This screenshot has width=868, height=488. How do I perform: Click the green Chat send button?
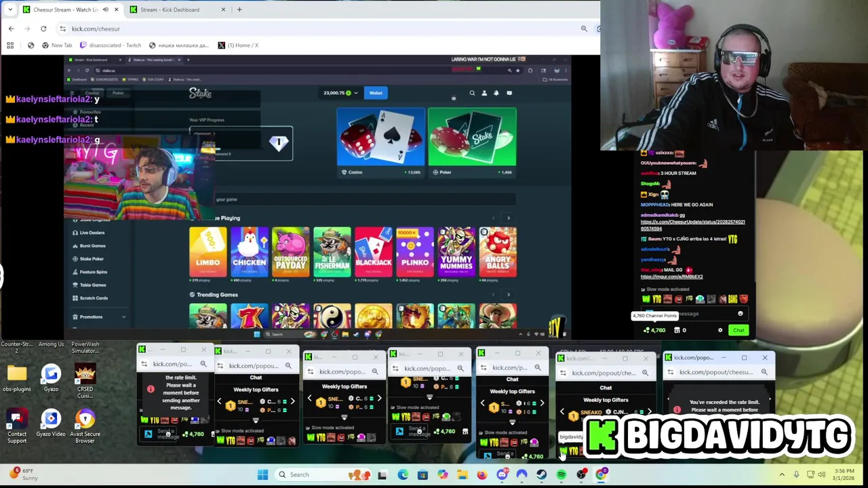[738, 330]
